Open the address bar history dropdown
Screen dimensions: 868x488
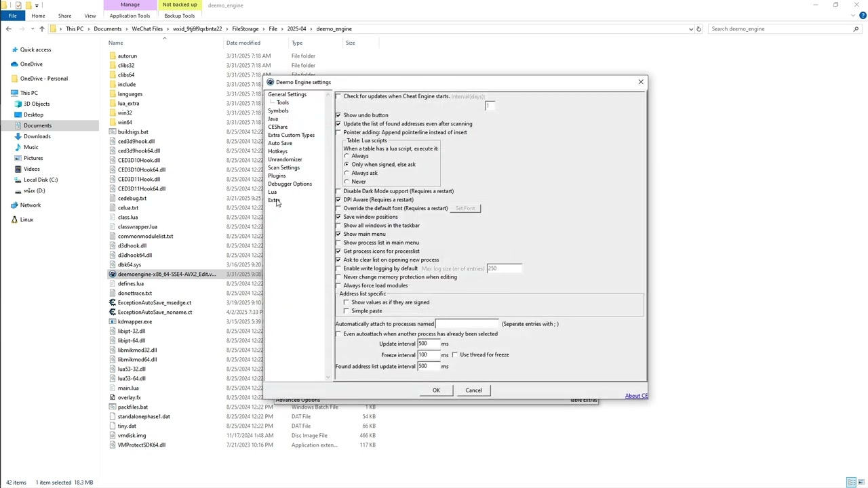(x=690, y=28)
